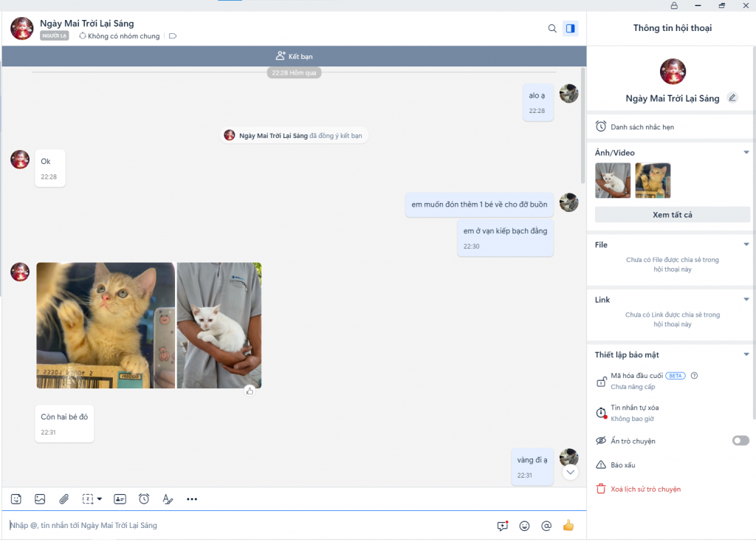Screen dimensions: 756x542
Task: Click the 'alo ạ' message bubble
Action: [x=538, y=102]
